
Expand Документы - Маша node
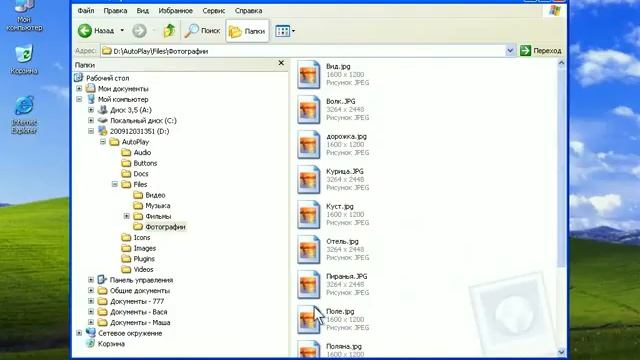(x=91, y=322)
